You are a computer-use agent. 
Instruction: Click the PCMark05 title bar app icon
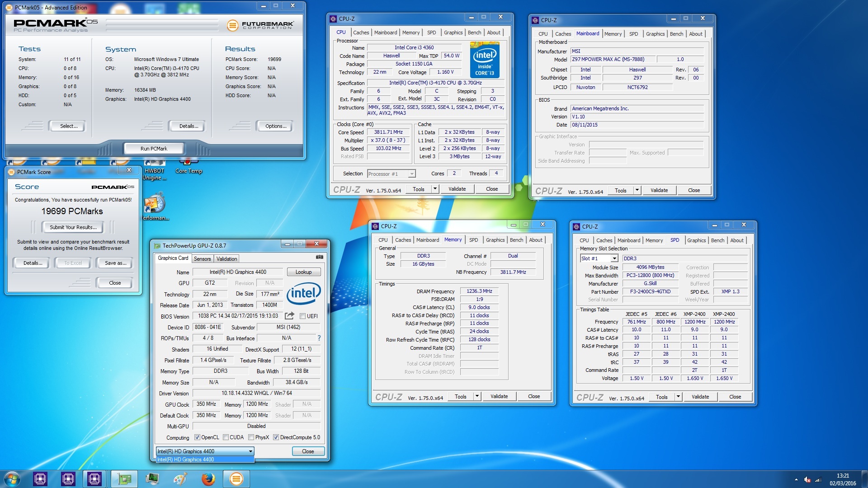click(x=9, y=7)
